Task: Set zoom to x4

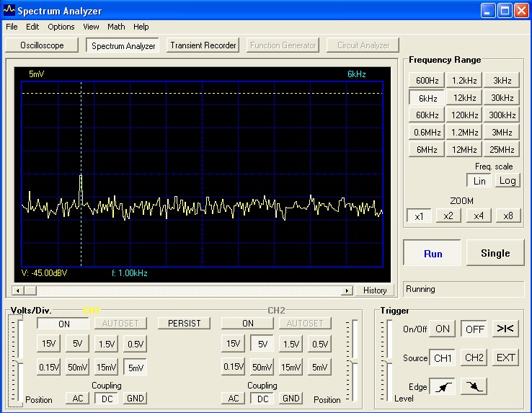Action: coord(479,216)
